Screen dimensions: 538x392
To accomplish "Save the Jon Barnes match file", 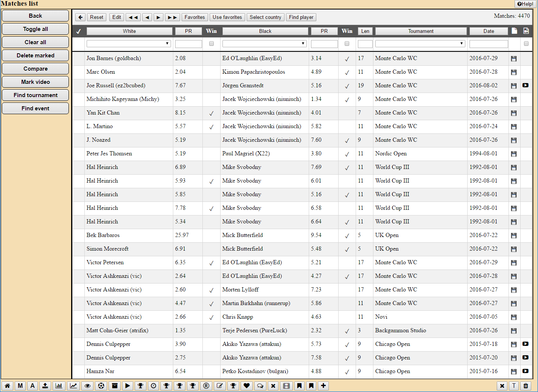I will (x=513, y=59).
